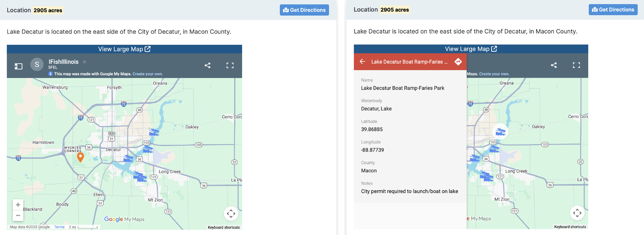Click Create your own link on left map
Image resolution: width=644 pixels, height=235 pixels.
(x=147, y=74)
